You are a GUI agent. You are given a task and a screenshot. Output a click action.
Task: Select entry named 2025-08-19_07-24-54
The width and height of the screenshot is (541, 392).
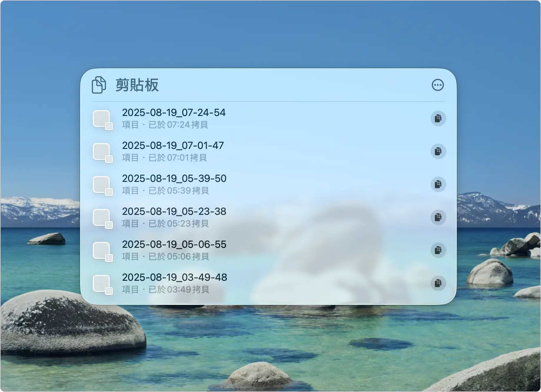click(174, 112)
